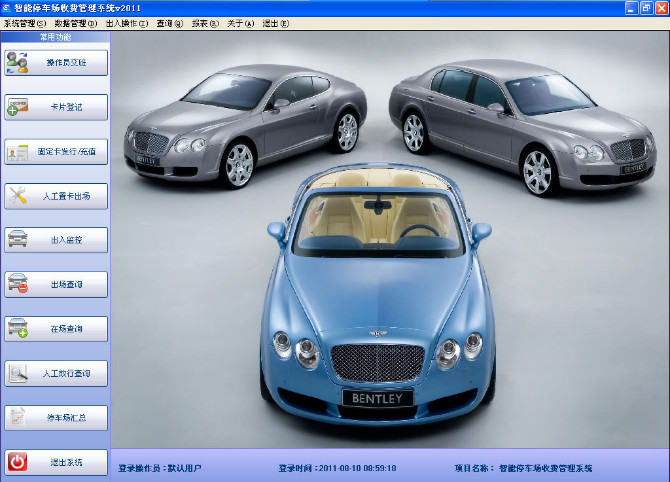Open 卡片登记 card registration
670x482 pixels.
(x=56, y=107)
